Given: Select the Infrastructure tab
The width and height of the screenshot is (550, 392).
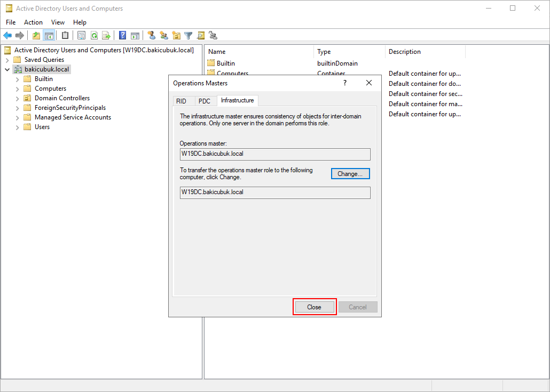Looking at the screenshot, I should pyautogui.click(x=238, y=100).
